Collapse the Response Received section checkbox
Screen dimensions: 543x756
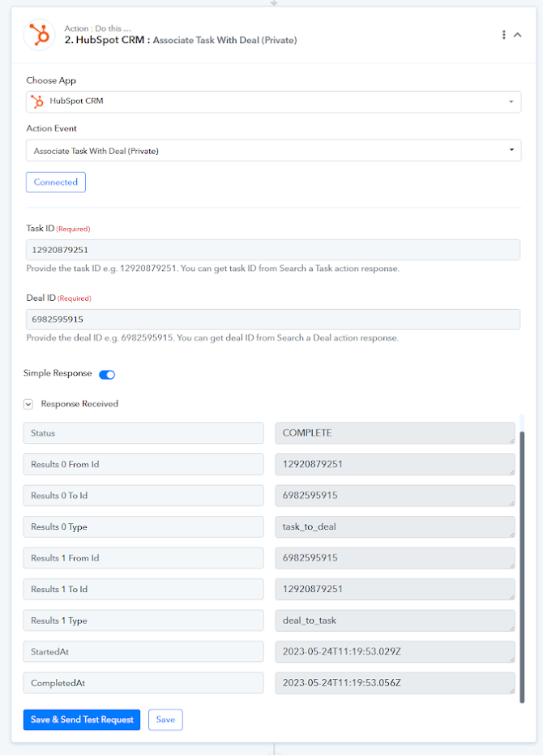[28, 404]
